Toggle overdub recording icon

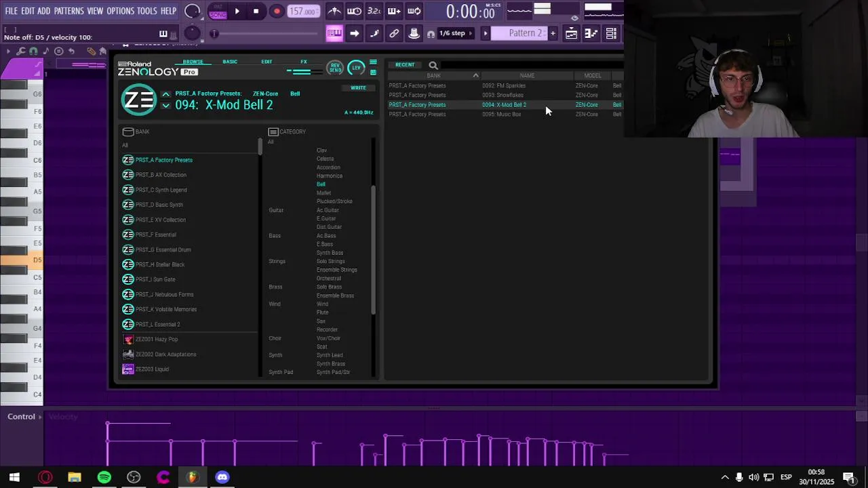tap(394, 11)
